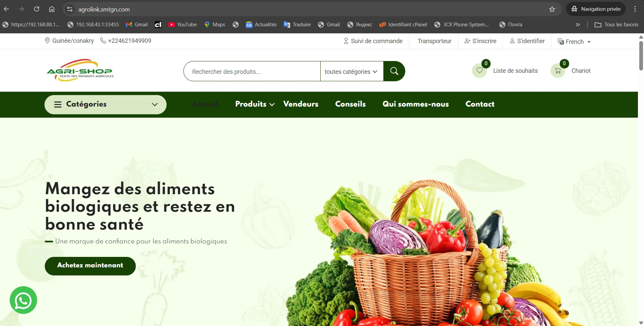Open Chrome three-dot menu
This screenshot has height=326, width=644.
pyautogui.click(x=635, y=9)
